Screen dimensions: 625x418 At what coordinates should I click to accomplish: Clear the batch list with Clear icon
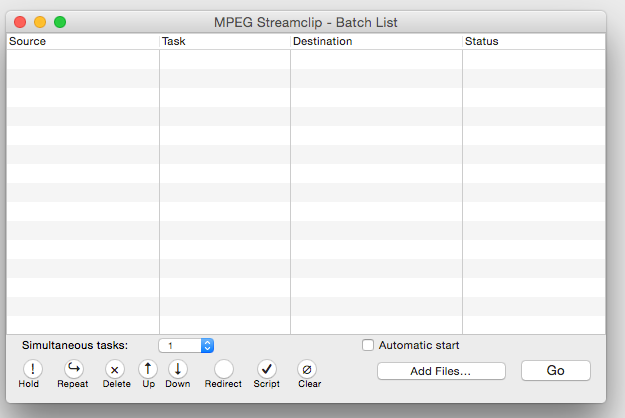[x=307, y=369]
